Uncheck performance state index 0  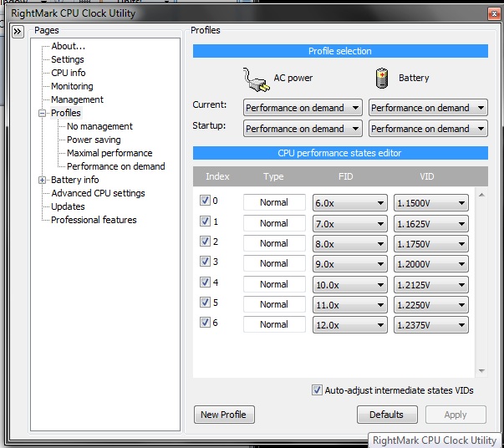(x=205, y=201)
